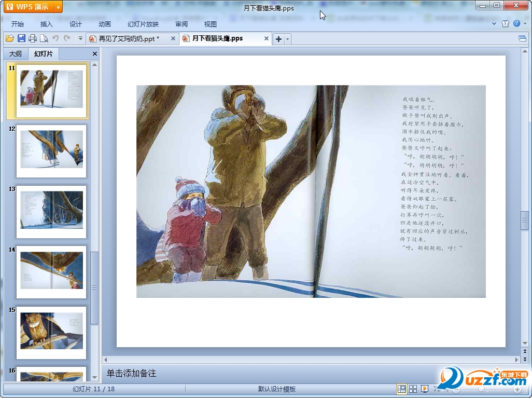This screenshot has height=398, width=532.
Task: Go to next slide with double down arrow
Action: [x=525, y=359]
